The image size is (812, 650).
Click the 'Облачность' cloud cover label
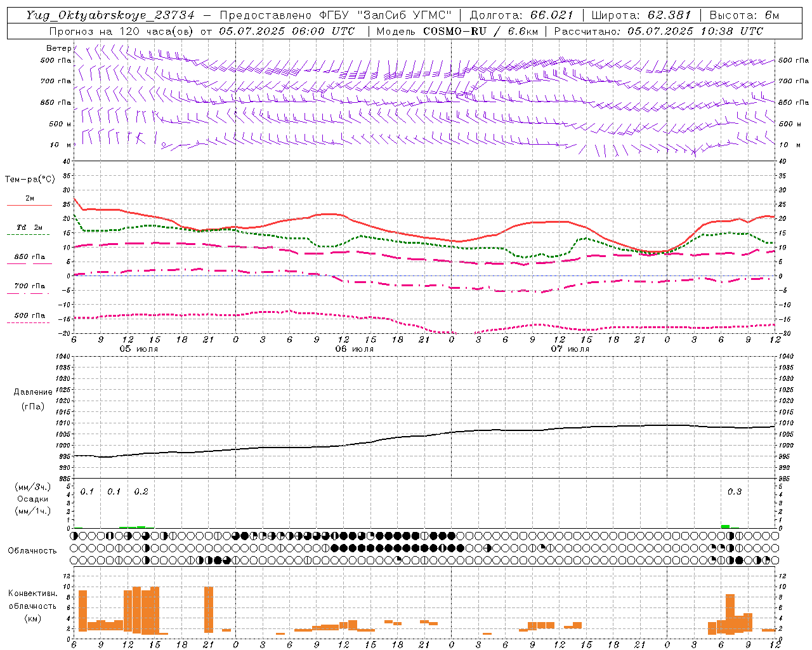click(x=32, y=551)
